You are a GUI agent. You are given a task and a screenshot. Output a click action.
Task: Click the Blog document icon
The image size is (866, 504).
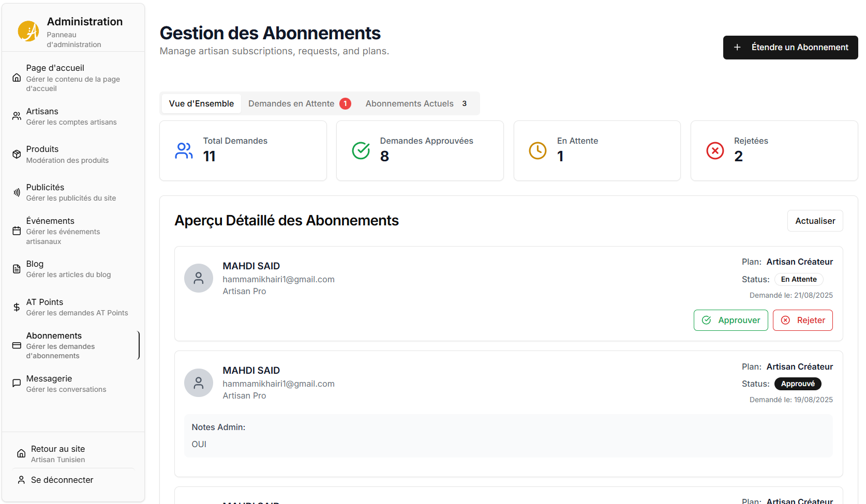pyautogui.click(x=17, y=269)
